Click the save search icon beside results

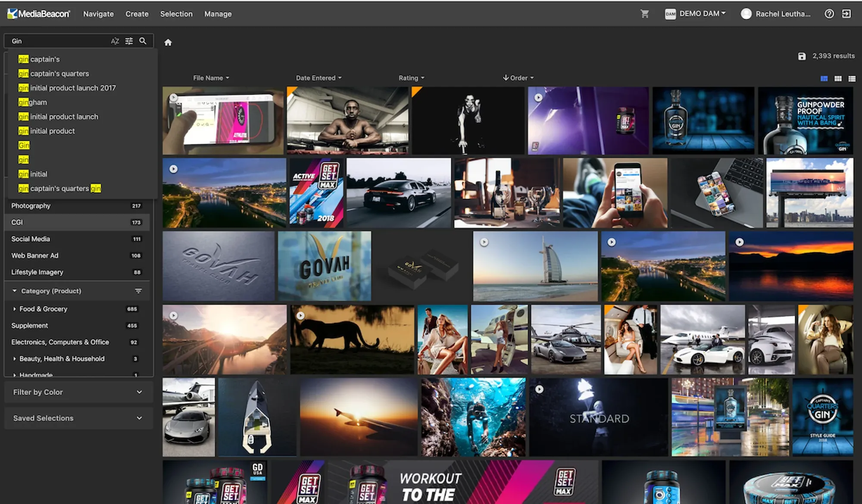[x=802, y=56]
